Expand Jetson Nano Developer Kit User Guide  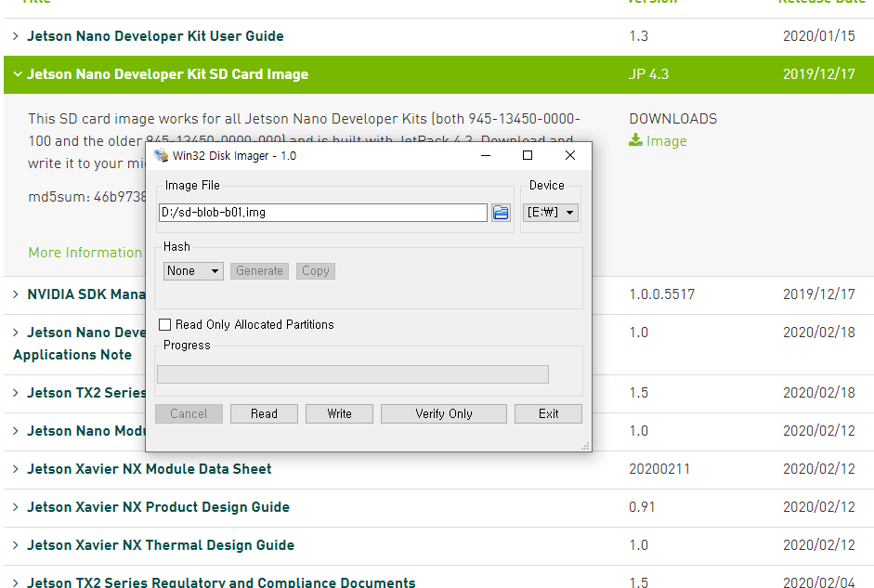16,36
